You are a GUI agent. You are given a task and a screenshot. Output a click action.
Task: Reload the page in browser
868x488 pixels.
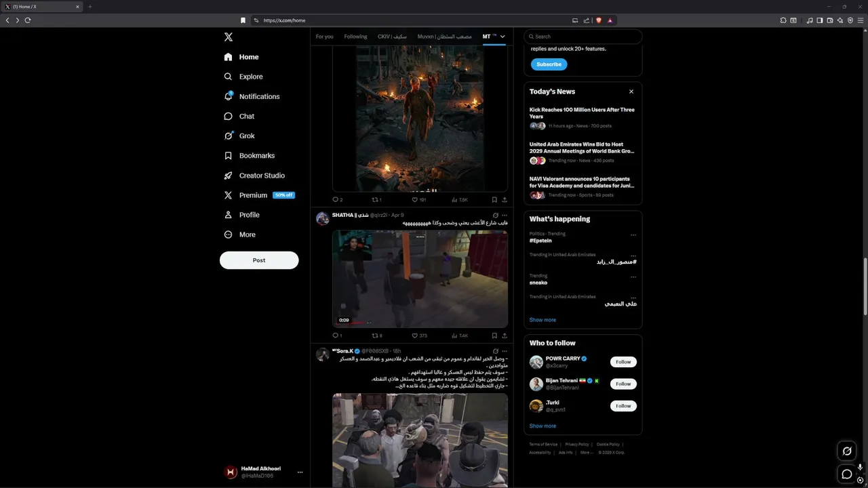(28, 20)
